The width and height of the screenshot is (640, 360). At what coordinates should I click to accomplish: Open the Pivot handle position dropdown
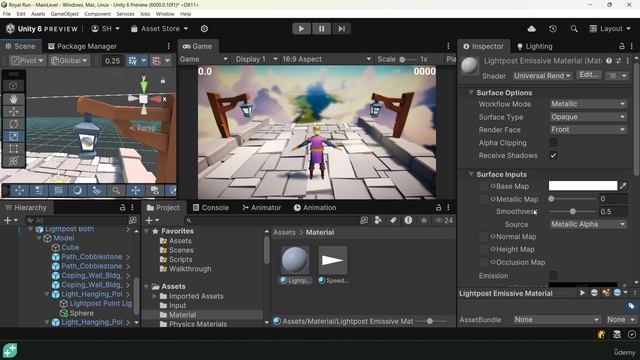(x=27, y=61)
